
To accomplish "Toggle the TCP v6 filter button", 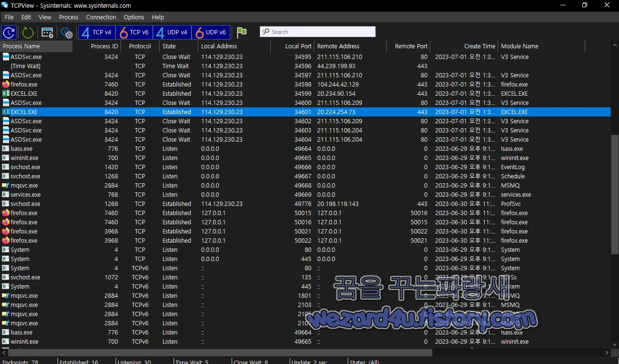I will [135, 32].
